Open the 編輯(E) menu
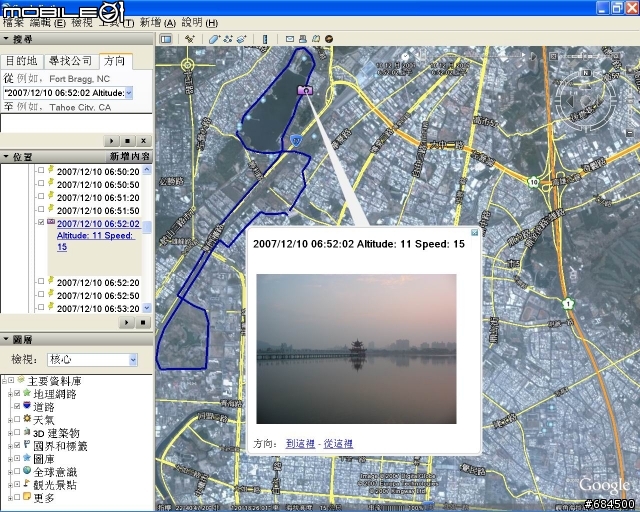 [x=48, y=23]
